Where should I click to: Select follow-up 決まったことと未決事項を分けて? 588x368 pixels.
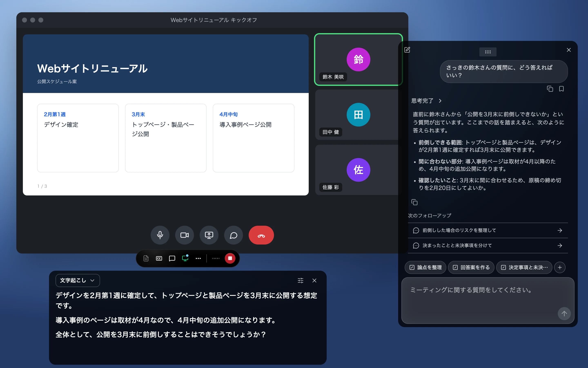coord(488,245)
